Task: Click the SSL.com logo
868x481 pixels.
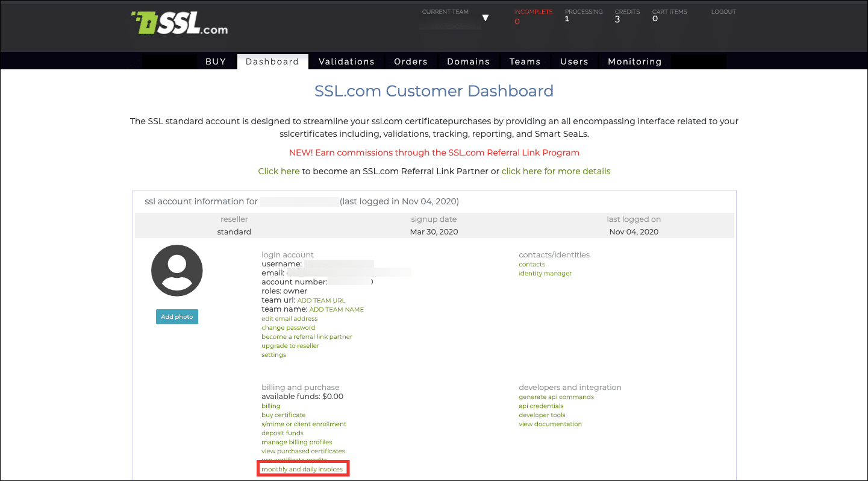Action: (180, 22)
